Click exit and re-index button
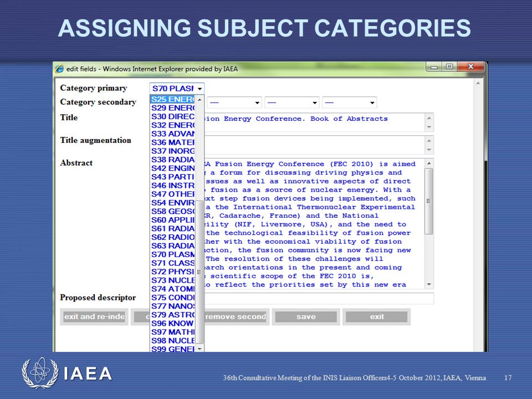 pos(94,317)
